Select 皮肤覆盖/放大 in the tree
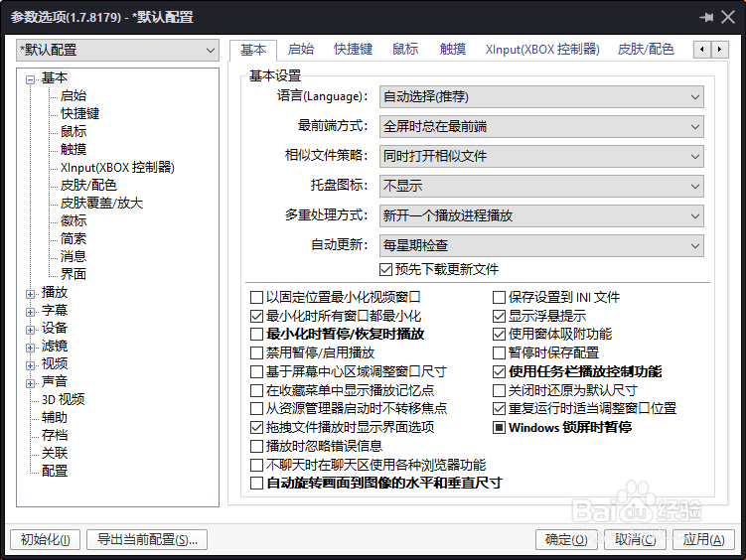This screenshot has height=560, width=746. pyautogui.click(x=101, y=203)
